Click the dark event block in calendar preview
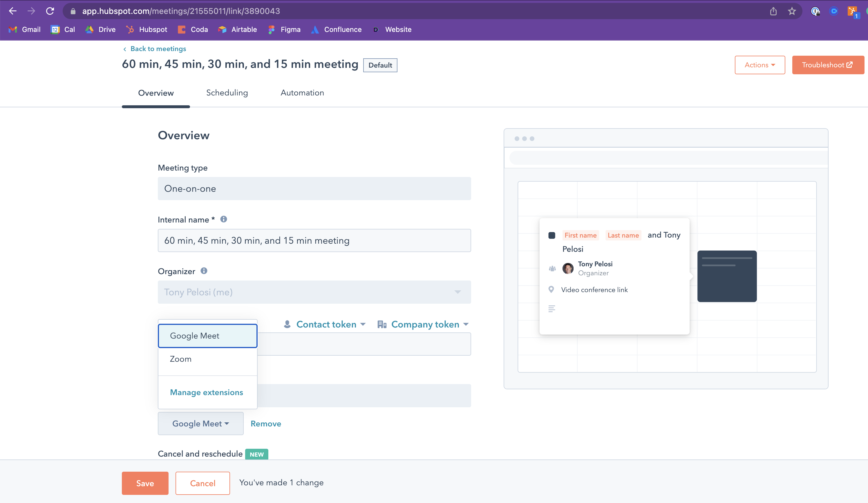The image size is (868, 503). [727, 276]
